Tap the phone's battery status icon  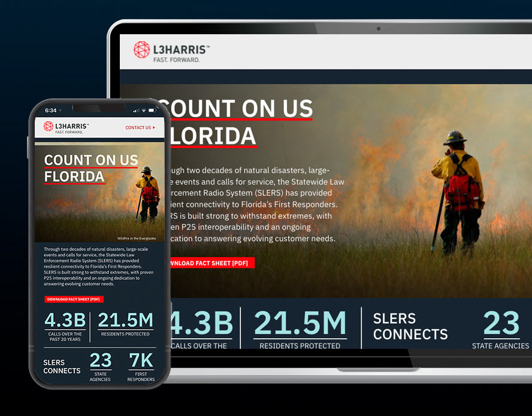pyautogui.click(x=152, y=110)
